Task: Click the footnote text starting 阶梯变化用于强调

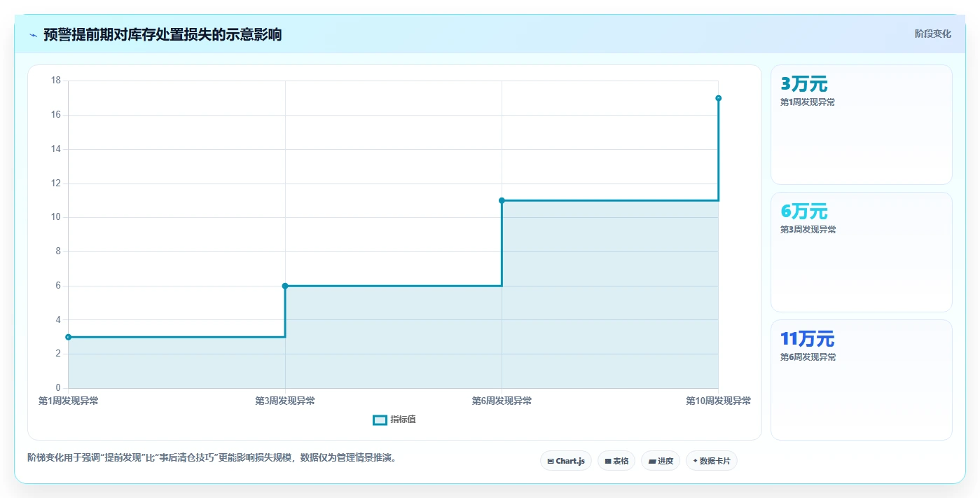Action: click(x=213, y=458)
